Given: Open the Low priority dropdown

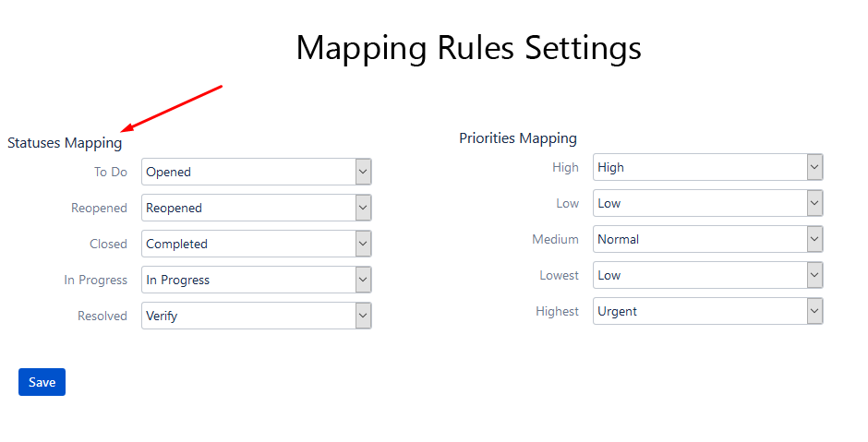Looking at the screenshot, I should pyautogui.click(x=707, y=203).
